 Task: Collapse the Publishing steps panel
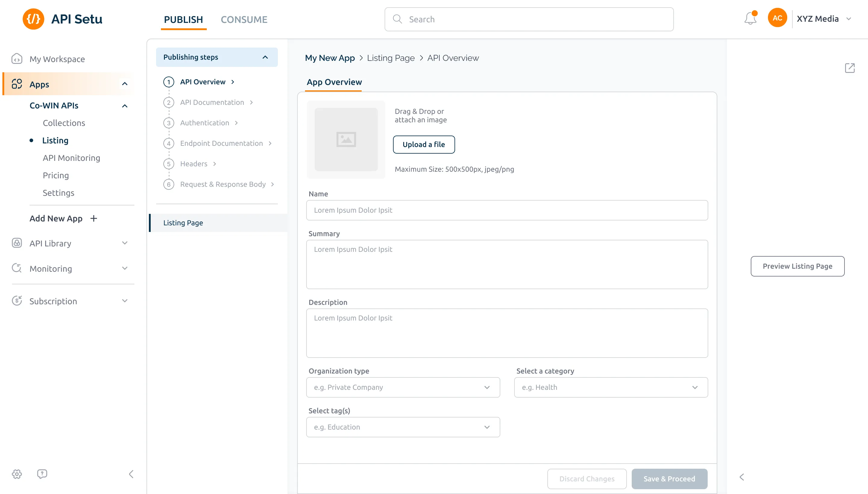tap(265, 57)
